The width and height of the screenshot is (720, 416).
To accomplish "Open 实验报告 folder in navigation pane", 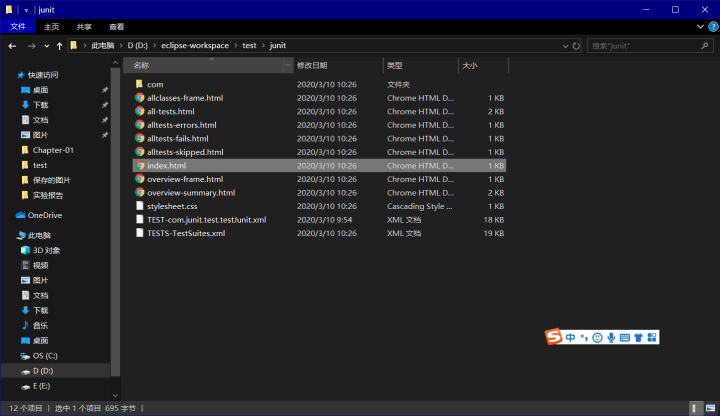I will pyautogui.click(x=48, y=196).
